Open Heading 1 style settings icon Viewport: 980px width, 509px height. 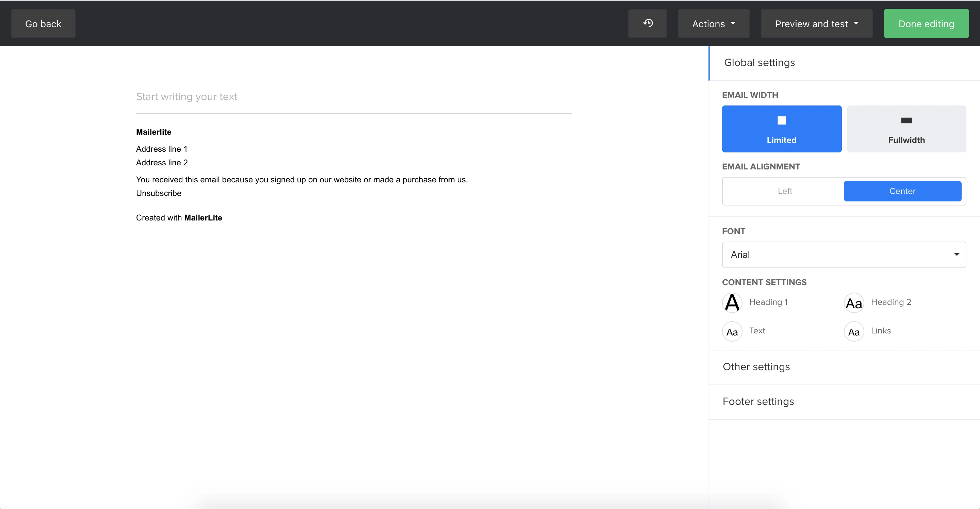pos(732,303)
